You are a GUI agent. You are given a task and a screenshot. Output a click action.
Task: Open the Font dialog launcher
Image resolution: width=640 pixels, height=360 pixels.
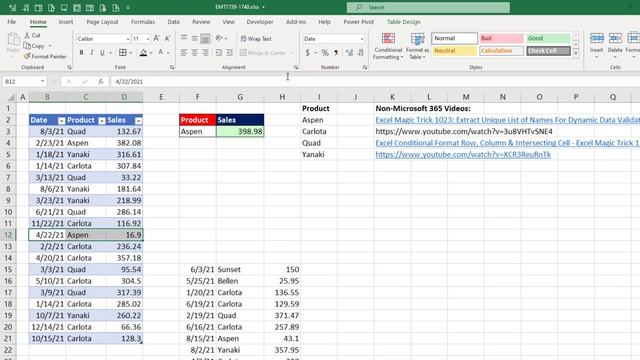pos(172,67)
